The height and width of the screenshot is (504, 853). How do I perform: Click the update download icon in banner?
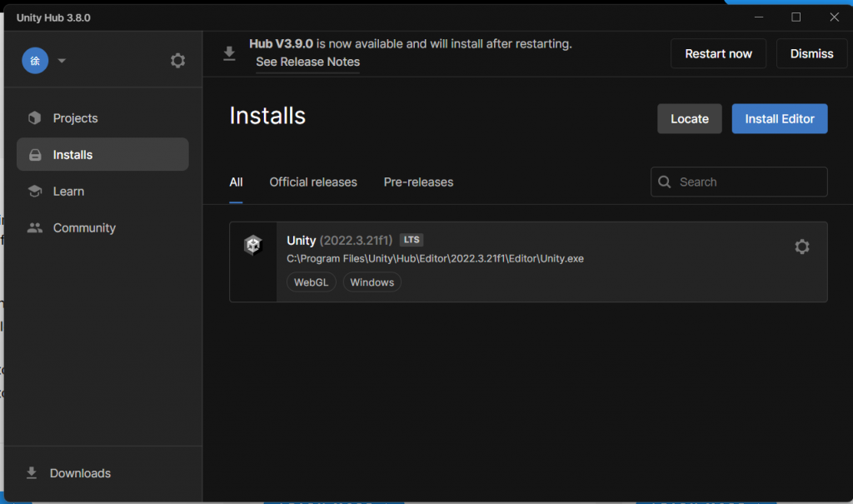[229, 53]
